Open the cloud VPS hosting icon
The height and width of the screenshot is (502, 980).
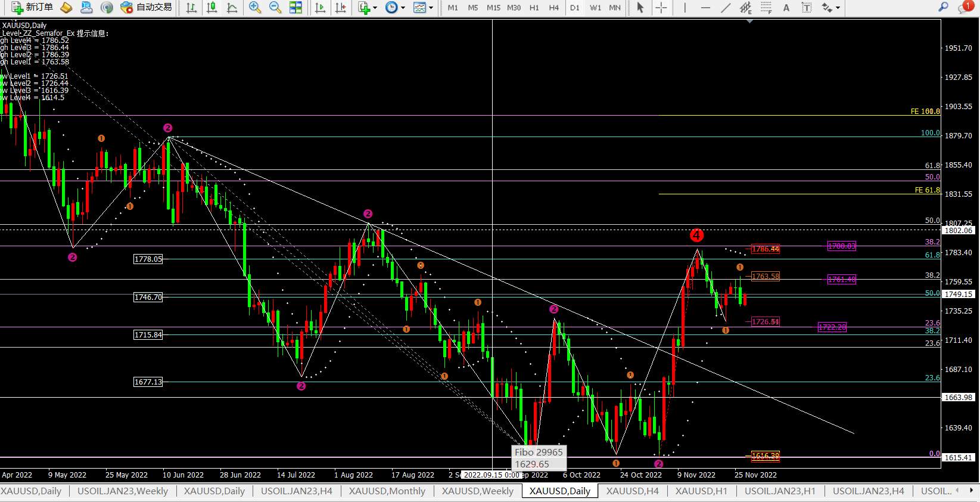coord(86,7)
